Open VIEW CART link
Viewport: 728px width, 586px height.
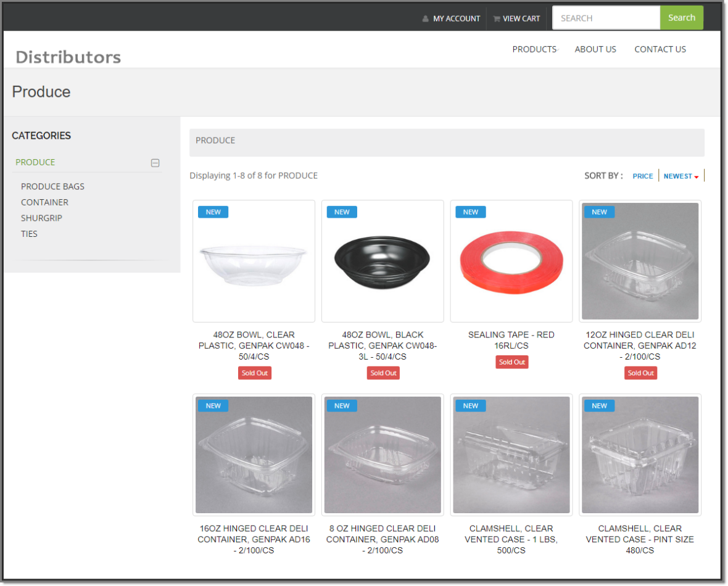521,19
